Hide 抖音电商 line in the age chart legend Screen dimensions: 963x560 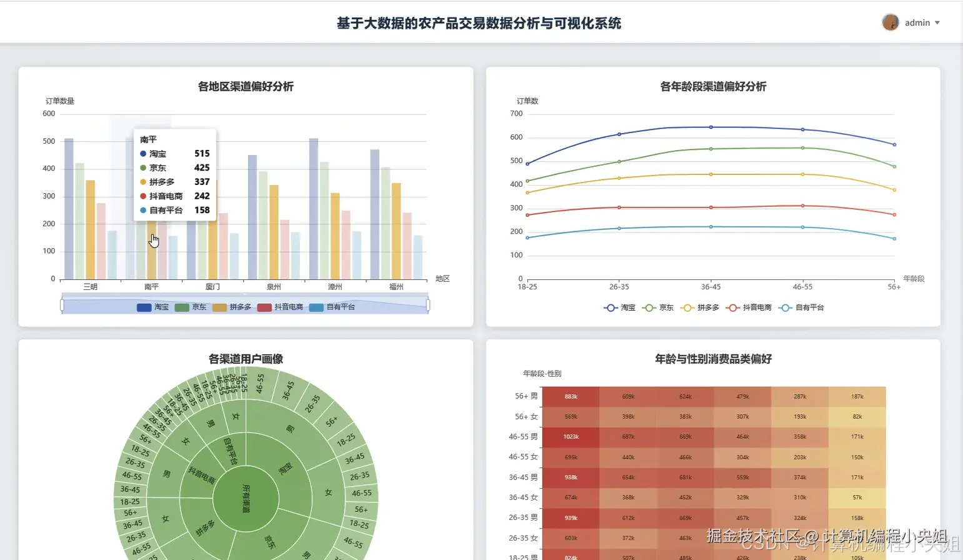(749, 307)
